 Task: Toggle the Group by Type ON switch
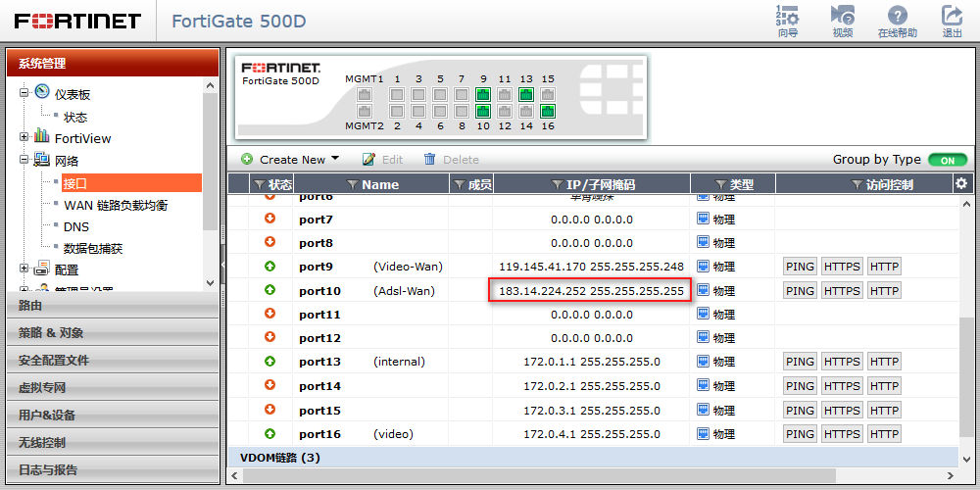pyautogui.click(x=948, y=160)
